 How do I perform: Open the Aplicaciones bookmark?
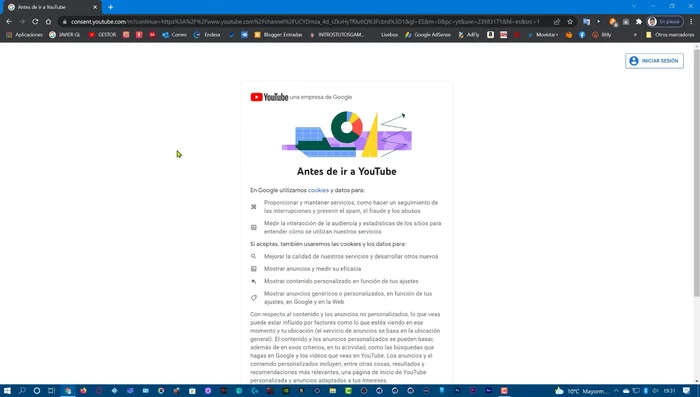25,34
